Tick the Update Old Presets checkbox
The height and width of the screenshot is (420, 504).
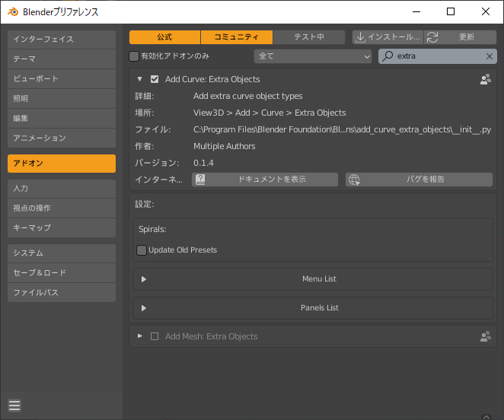(142, 250)
